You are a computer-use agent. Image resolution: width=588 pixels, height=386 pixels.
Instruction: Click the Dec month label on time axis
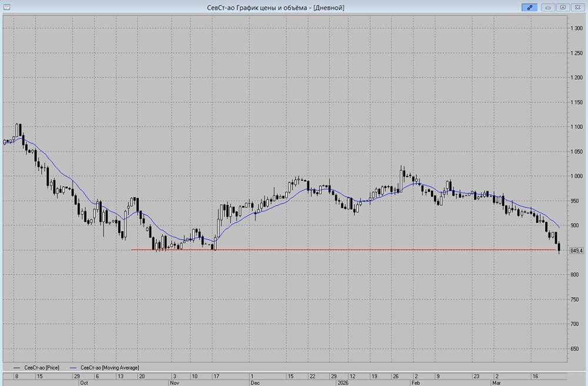click(x=255, y=382)
